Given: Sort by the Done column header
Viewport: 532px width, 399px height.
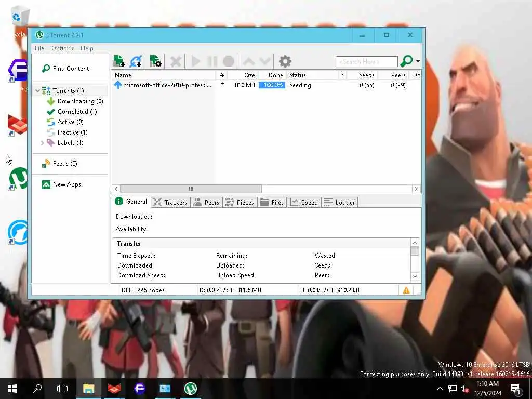Looking at the screenshot, I should 272,75.
